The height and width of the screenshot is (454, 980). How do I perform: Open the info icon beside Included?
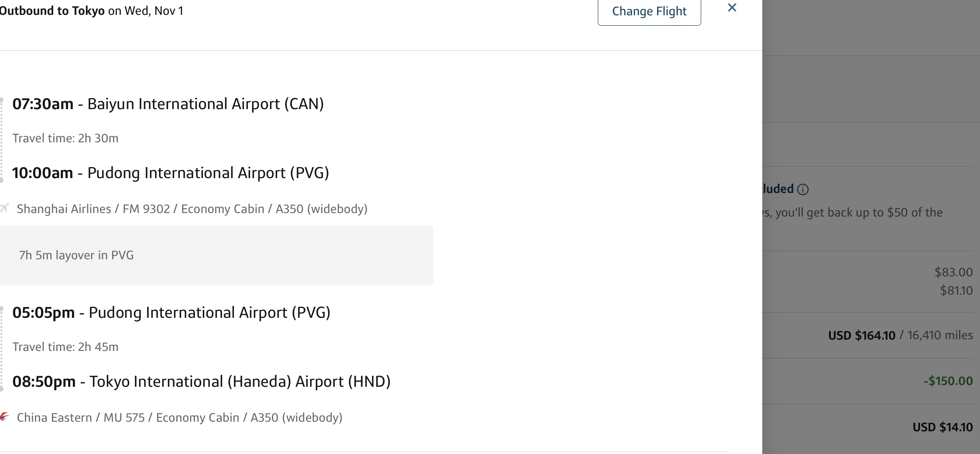point(803,189)
